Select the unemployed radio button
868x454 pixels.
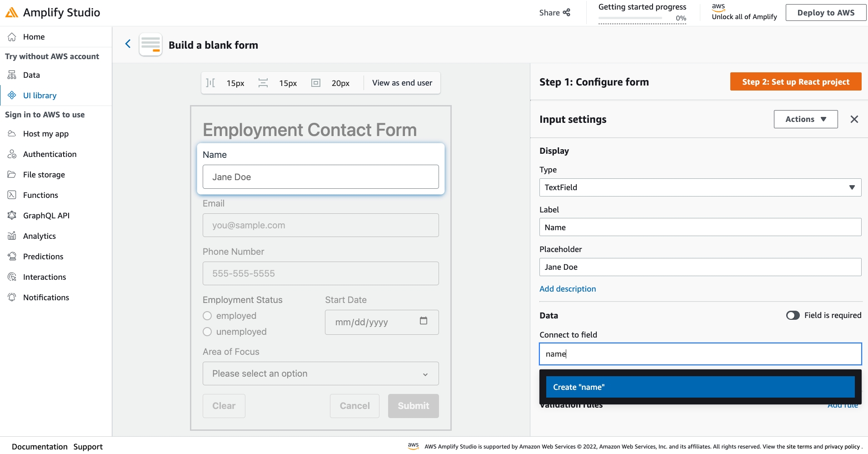(207, 332)
